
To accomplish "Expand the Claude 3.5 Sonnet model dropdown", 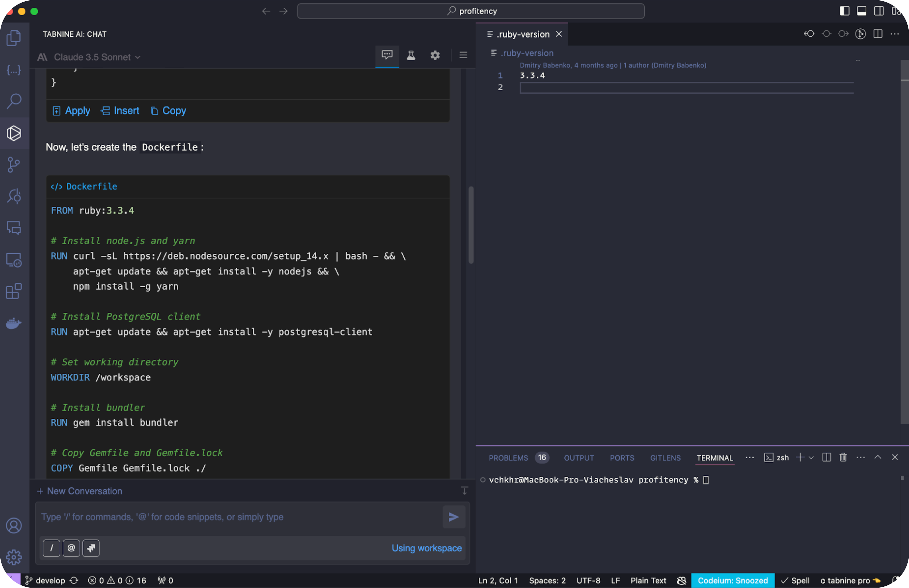I will [x=97, y=57].
